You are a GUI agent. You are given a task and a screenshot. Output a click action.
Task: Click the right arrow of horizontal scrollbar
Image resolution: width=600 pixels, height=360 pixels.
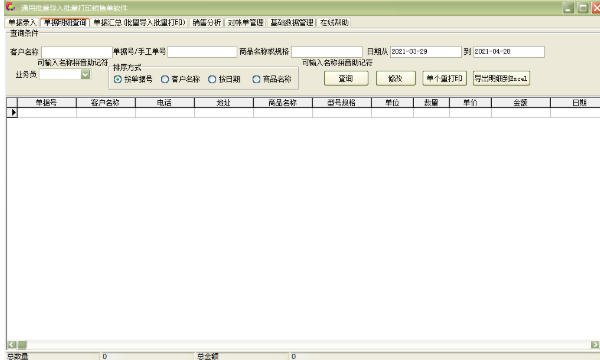point(595,344)
